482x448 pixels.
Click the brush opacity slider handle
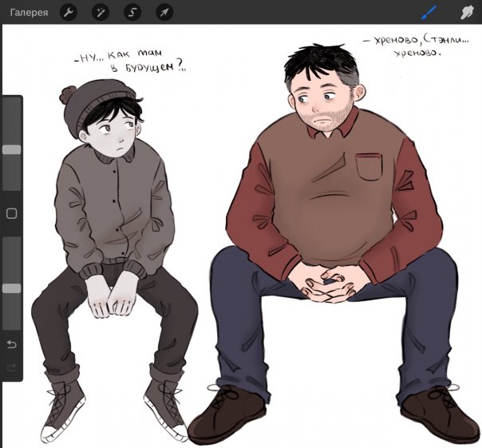(x=12, y=288)
